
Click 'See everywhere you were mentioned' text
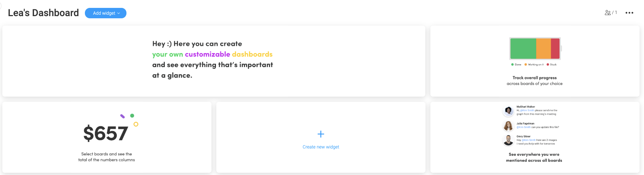[x=534, y=157]
